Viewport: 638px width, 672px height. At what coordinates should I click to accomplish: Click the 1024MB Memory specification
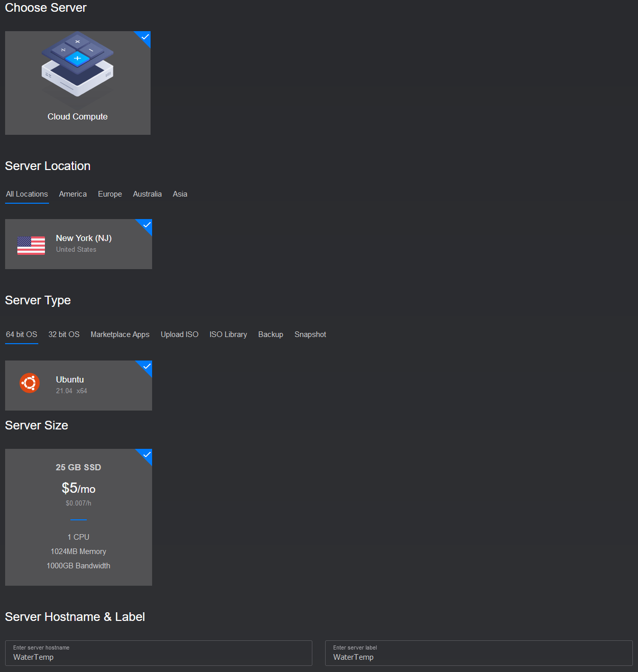(79, 551)
